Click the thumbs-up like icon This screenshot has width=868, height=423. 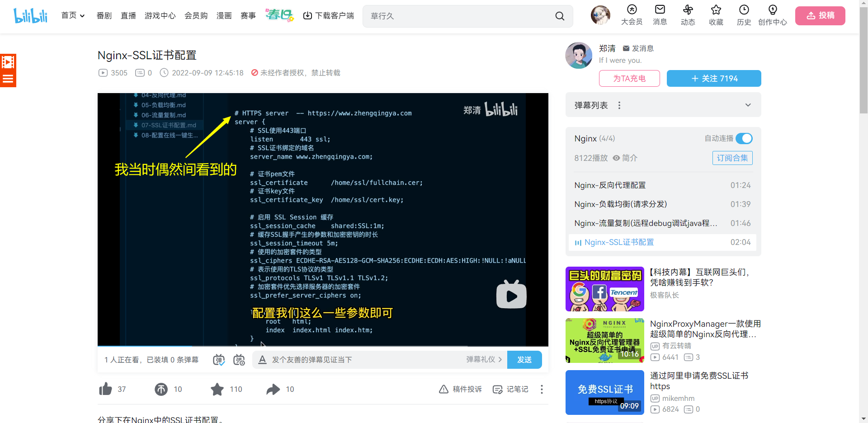click(106, 389)
